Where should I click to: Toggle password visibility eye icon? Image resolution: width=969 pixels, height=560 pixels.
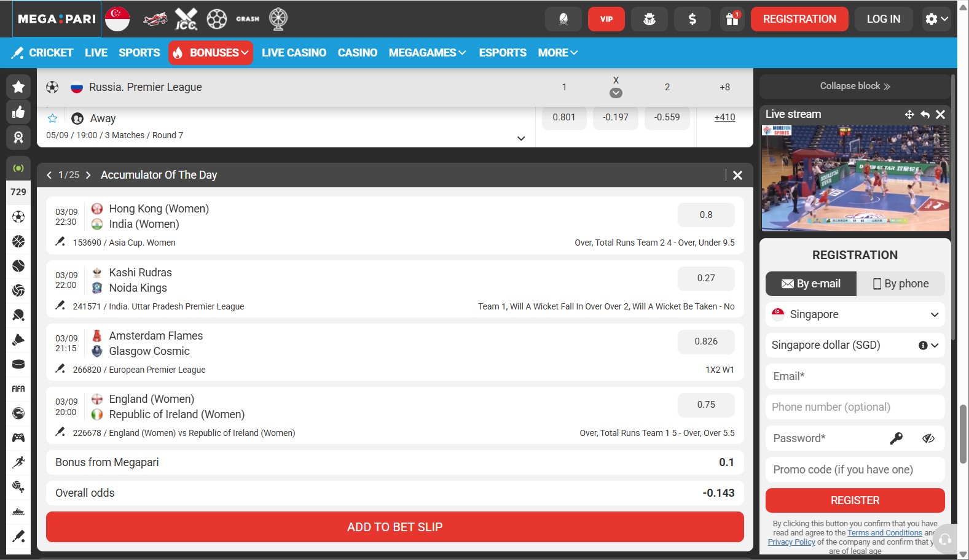928,438
